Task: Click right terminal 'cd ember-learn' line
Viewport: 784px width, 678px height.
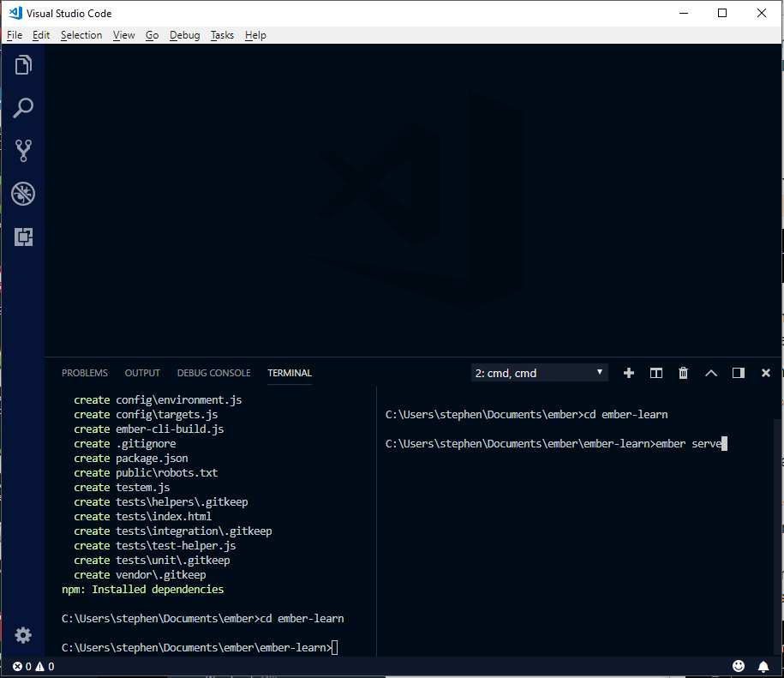Action: tap(526, 415)
